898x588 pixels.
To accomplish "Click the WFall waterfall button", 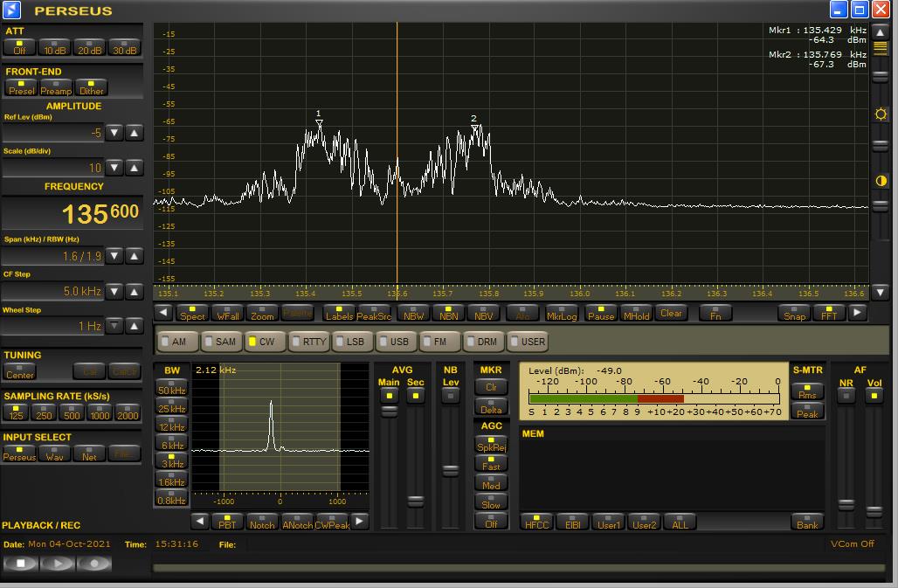I will [228, 313].
